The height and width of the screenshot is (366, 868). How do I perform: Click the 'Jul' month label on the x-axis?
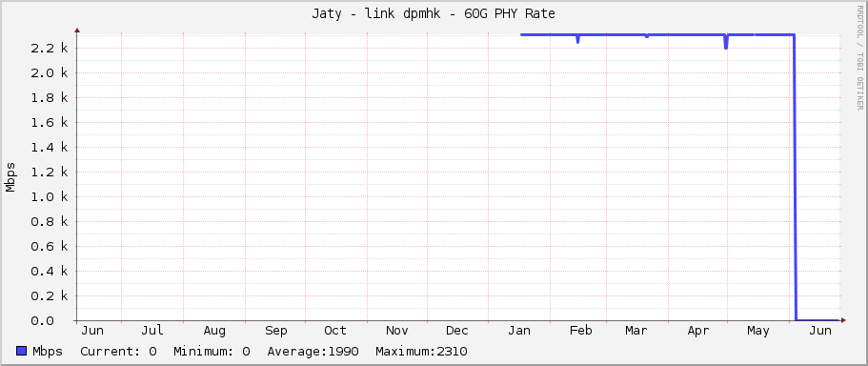pos(152,331)
